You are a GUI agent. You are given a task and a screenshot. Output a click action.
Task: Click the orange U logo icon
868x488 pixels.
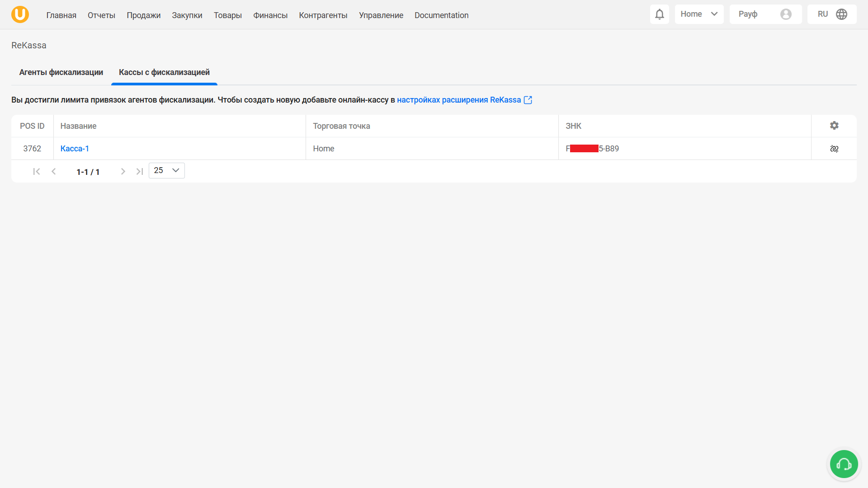[x=20, y=14]
